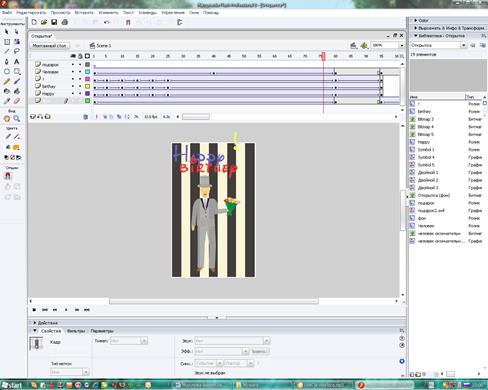Click the fill color swatch in tools
Viewport: 488px width, 390px height.
[x=16, y=147]
